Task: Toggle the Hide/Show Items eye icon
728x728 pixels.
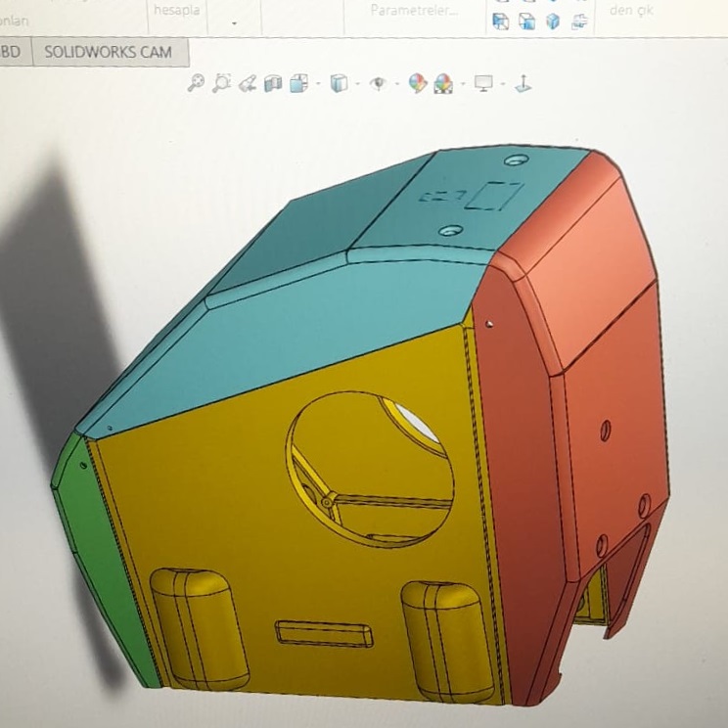Action: (x=378, y=83)
